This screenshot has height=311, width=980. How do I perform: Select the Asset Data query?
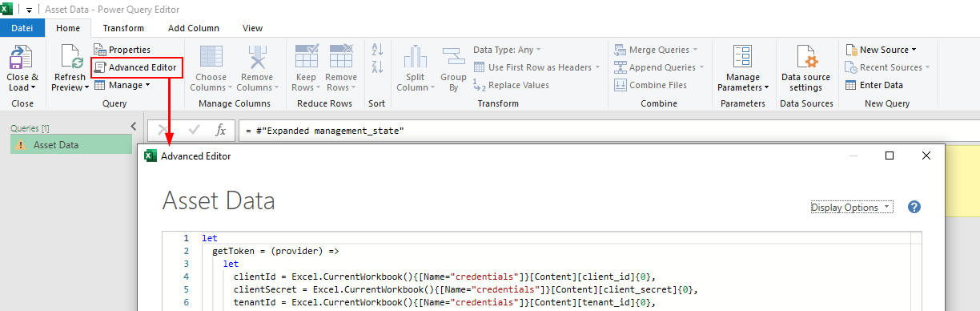70,145
